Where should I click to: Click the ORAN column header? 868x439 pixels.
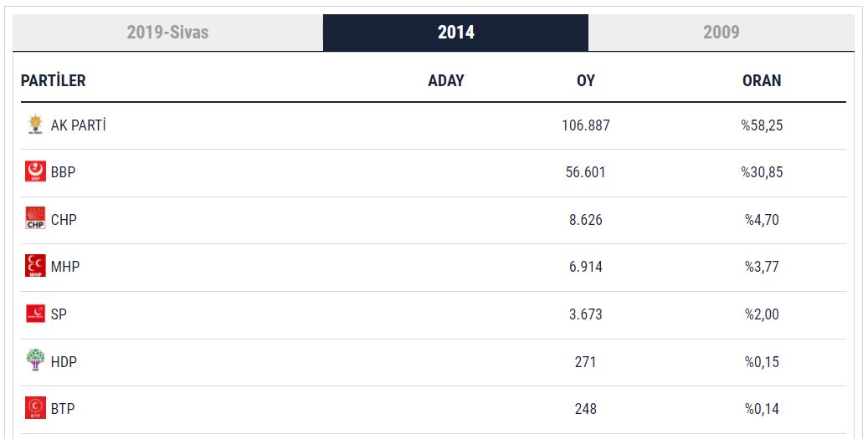coord(761,81)
